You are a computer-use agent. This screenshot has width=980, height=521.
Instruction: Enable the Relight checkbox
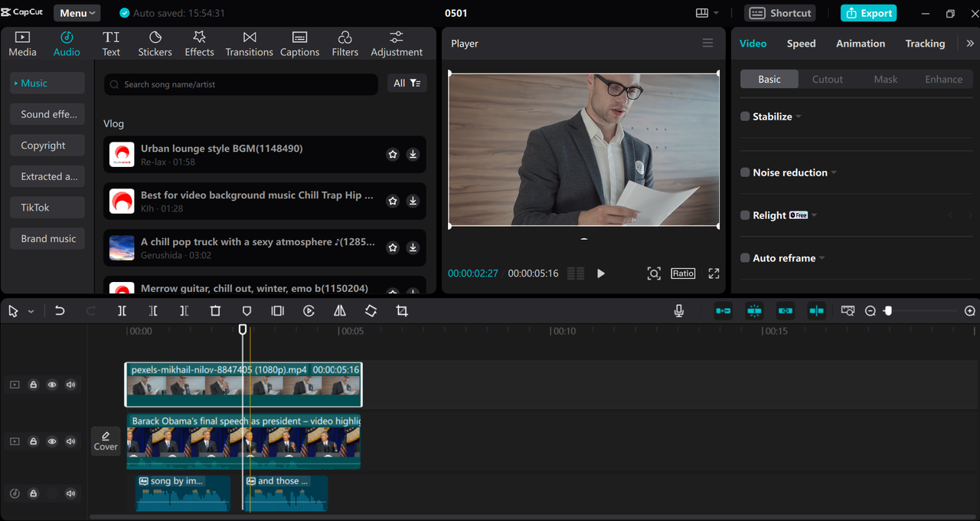[745, 215]
